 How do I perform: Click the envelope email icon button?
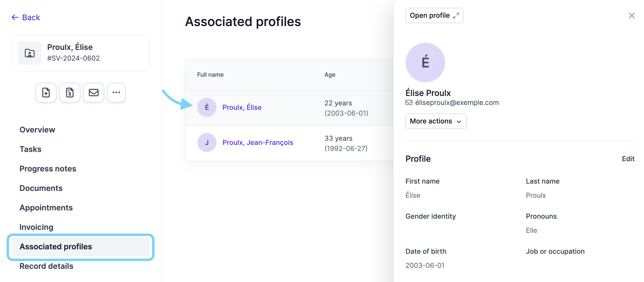coord(93,93)
